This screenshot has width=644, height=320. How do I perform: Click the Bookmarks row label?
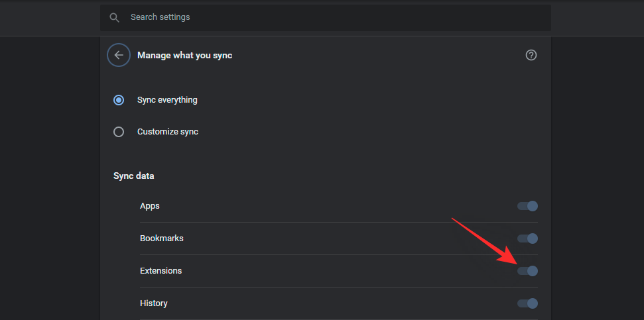point(161,239)
